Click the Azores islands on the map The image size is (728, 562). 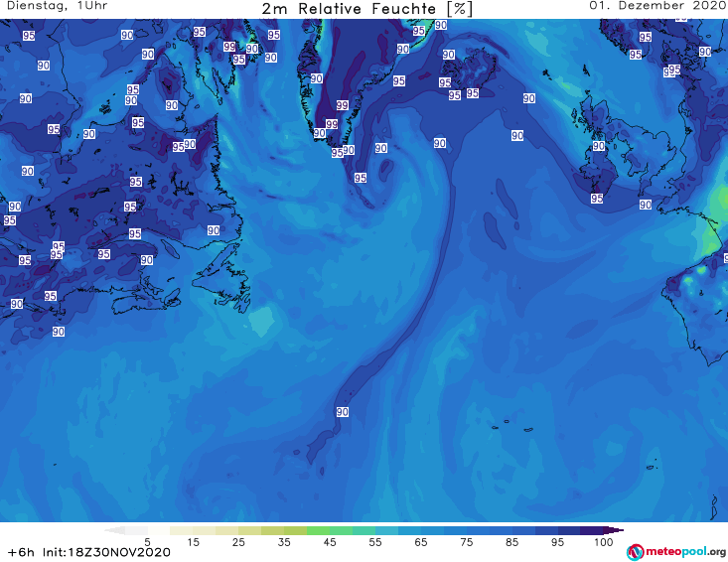(512, 426)
